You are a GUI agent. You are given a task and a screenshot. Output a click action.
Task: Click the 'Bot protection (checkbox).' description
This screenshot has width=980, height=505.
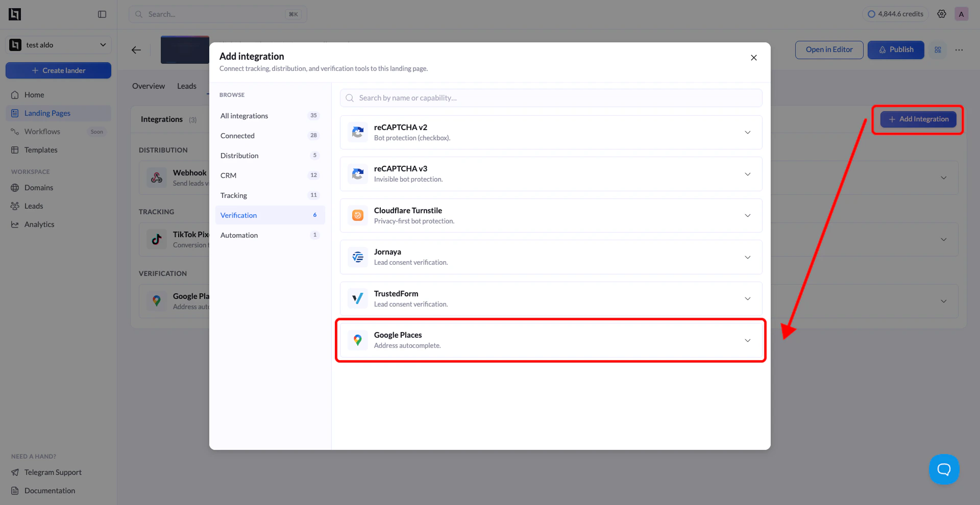click(x=412, y=138)
